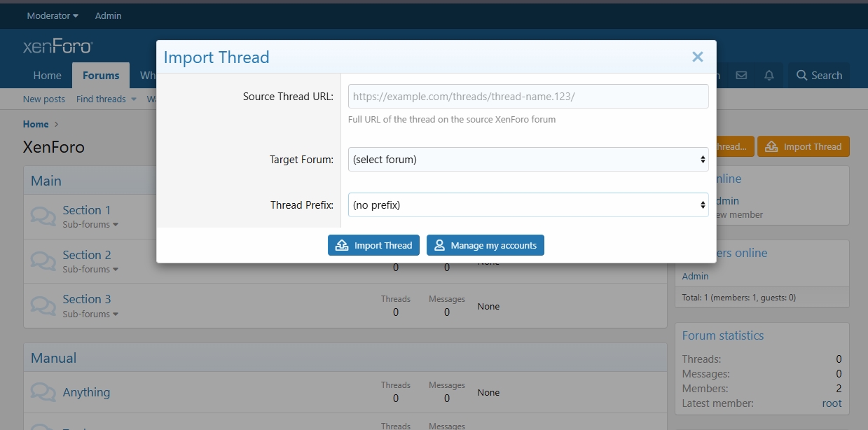The height and width of the screenshot is (430, 868).
Task: Click the Search button in the navigation bar
Action: pos(819,76)
